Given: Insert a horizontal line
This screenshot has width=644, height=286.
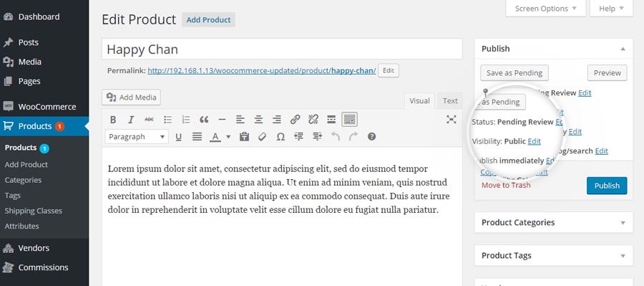Looking at the screenshot, I should [223, 120].
